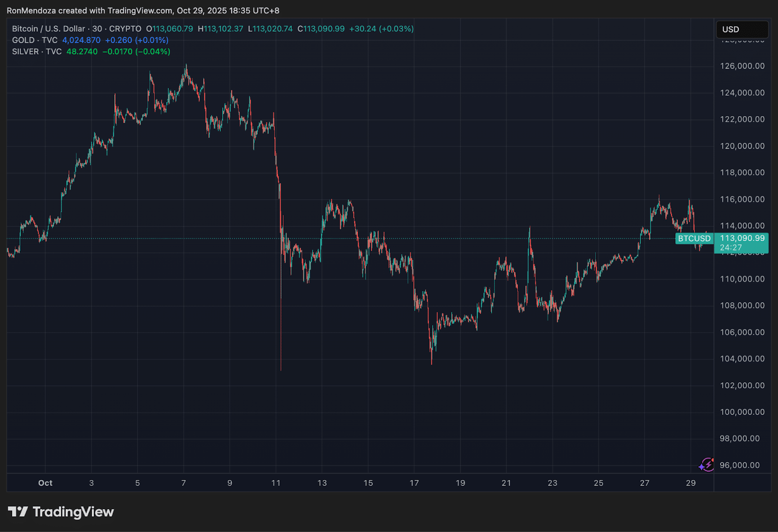Click the CRYPTO exchange label in the legend
Viewport: 778px width, 532px height.
pyautogui.click(x=125, y=29)
